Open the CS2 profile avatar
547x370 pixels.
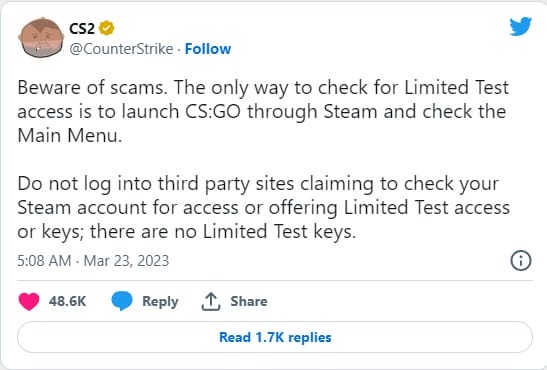42,37
